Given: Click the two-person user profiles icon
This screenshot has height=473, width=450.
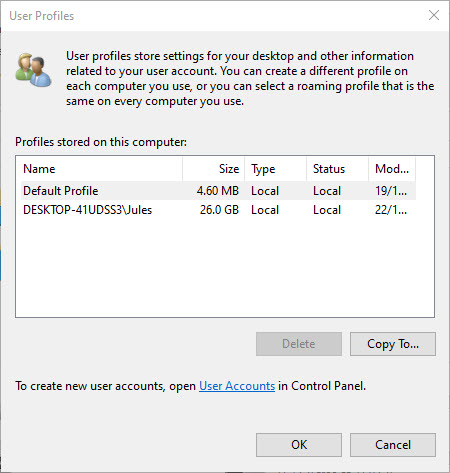Looking at the screenshot, I should click(33, 70).
